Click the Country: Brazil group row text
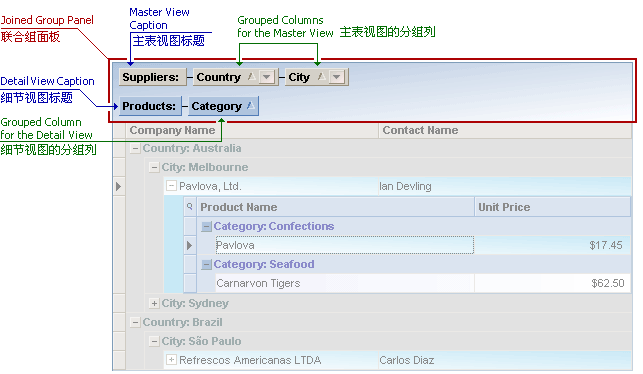The height and width of the screenshot is (374, 643). click(x=182, y=322)
